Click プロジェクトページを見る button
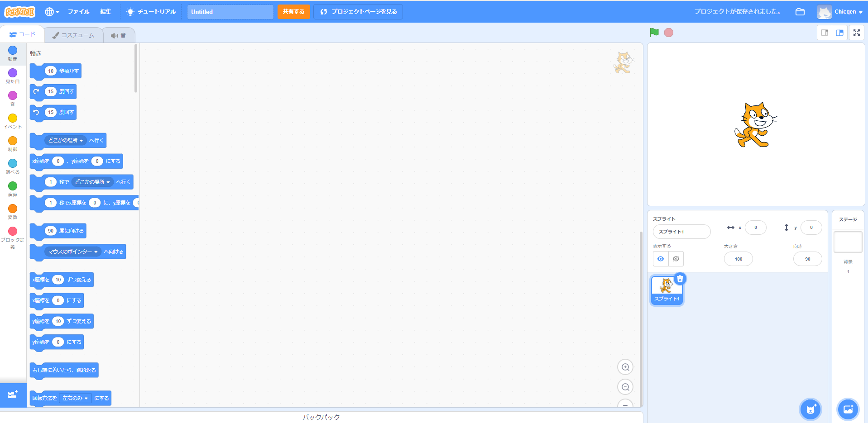The height and width of the screenshot is (423, 868). coord(359,12)
